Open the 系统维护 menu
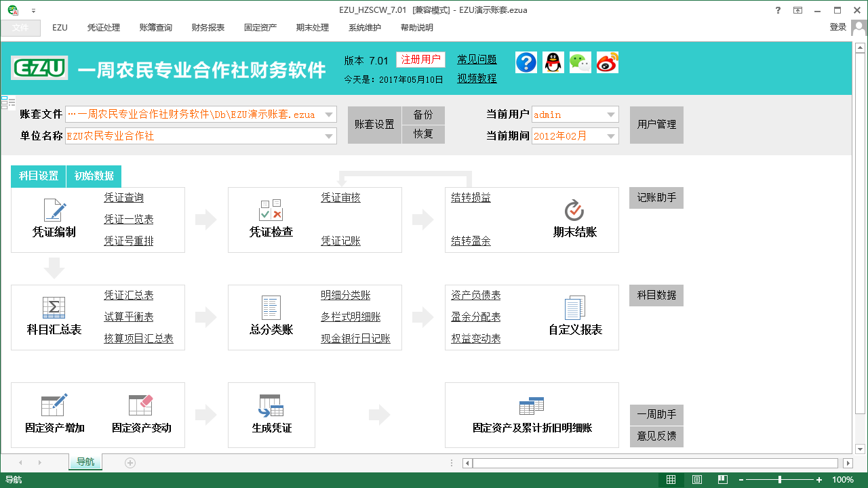 pyautogui.click(x=365, y=28)
